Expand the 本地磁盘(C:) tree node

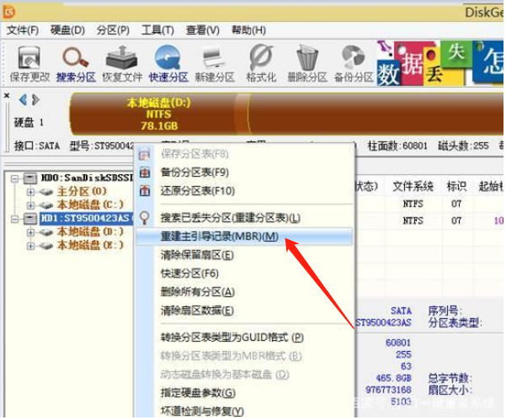click(x=30, y=205)
